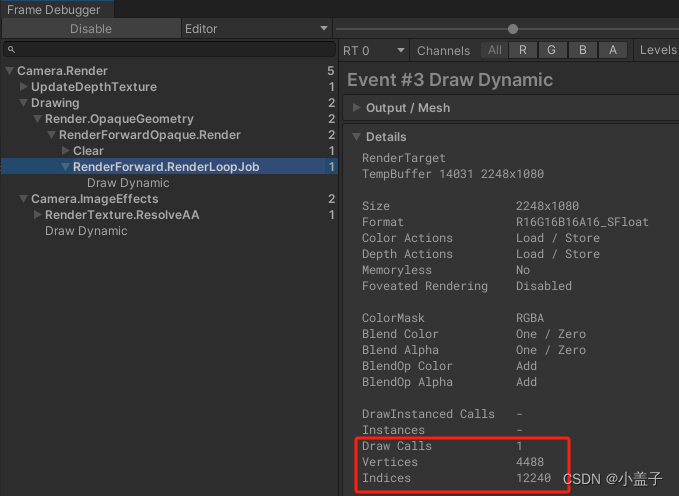
Task: Toggle the G channel button
Action: point(551,50)
